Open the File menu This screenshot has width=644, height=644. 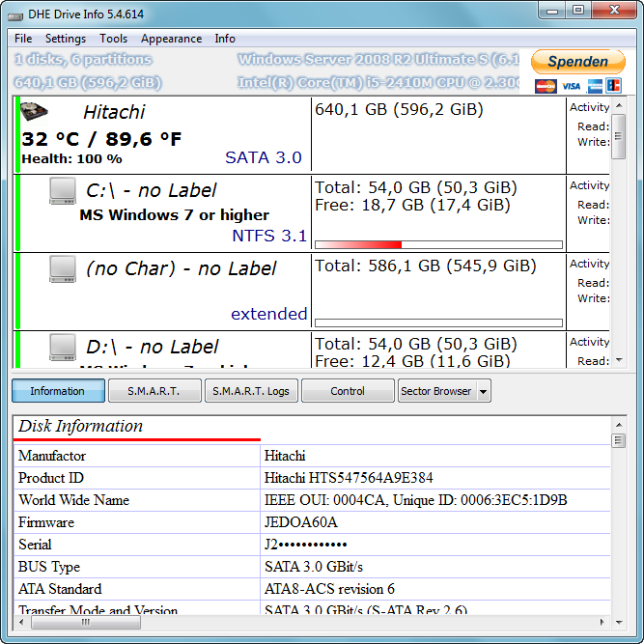point(23,39)
